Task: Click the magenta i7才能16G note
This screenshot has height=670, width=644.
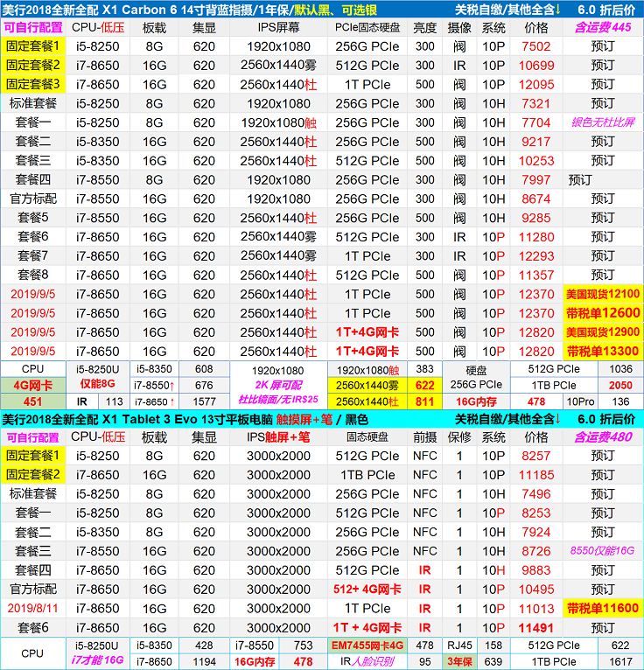Action: [x=96, y=661]
